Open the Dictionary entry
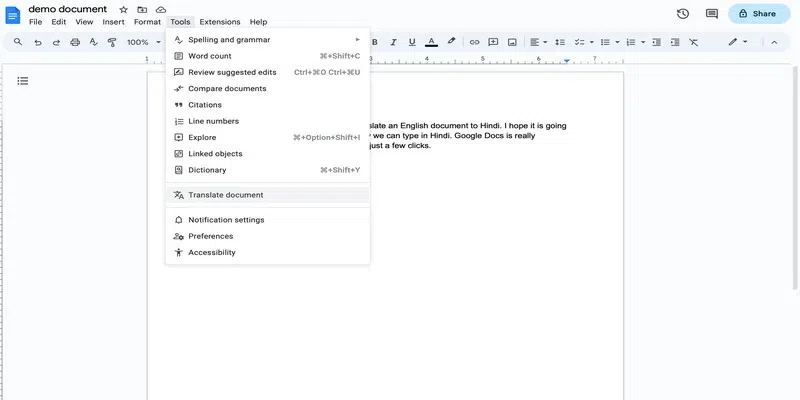The height and width of the screenshot is (400, 800). 268,170
